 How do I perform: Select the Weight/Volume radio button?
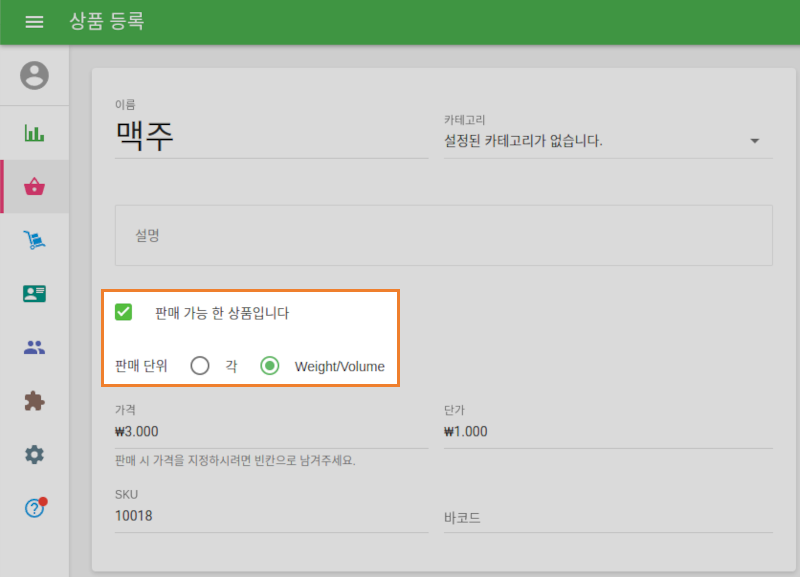tap(269, 366)
